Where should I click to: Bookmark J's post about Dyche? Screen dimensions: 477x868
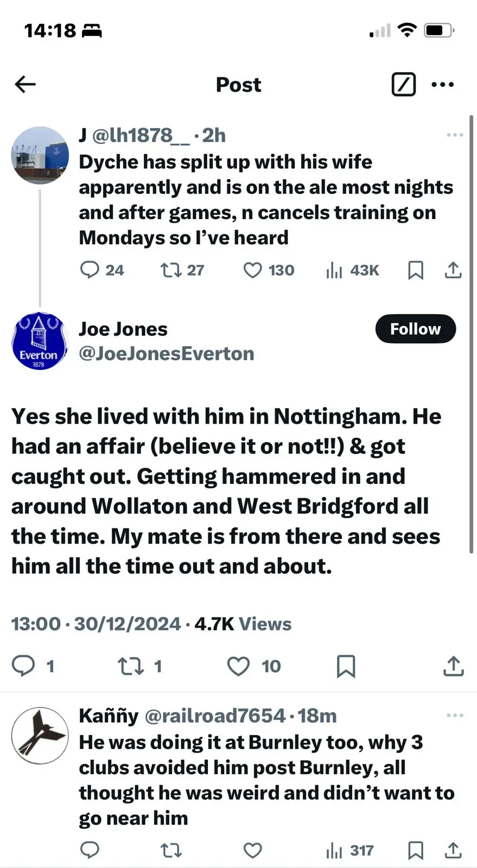(x=416, y=270)
